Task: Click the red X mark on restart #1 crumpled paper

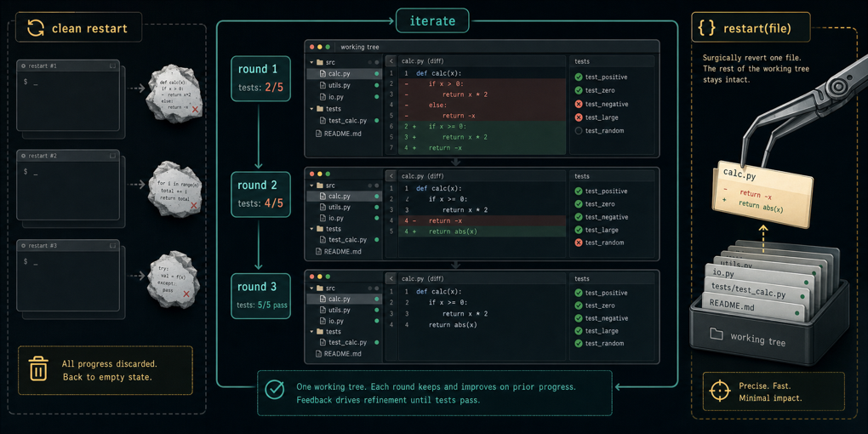Action: coord(195,110)
